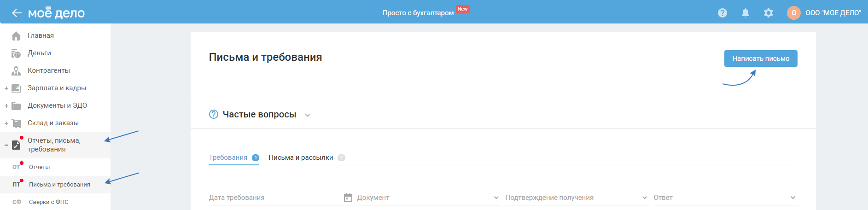The image size is (868, 210).
Task: Click the Зарплата и кадры wallet icon
Action: 16,88
